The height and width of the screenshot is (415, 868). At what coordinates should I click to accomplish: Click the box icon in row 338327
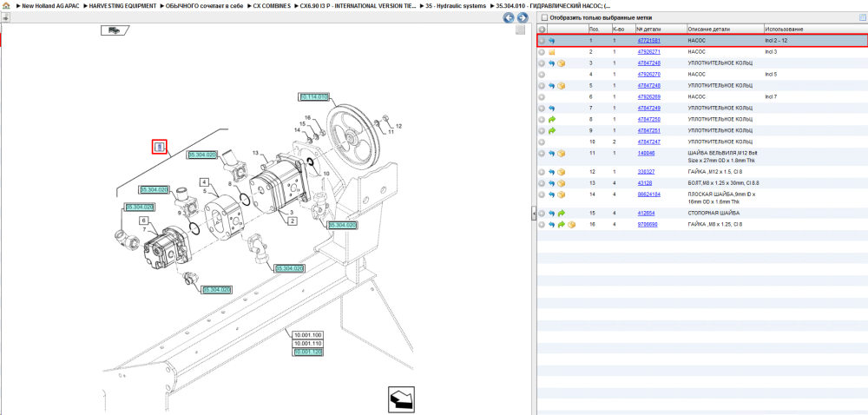click(x=562, y=172)
